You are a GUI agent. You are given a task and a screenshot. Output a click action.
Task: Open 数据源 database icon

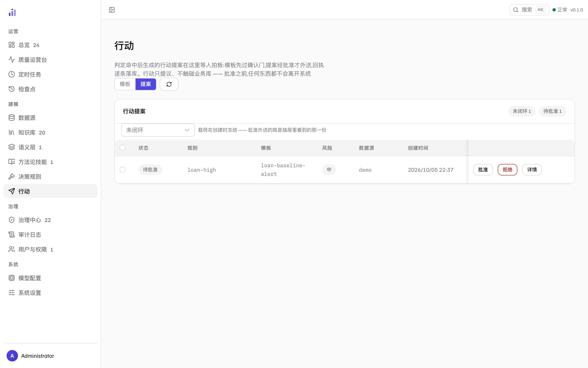11,118
